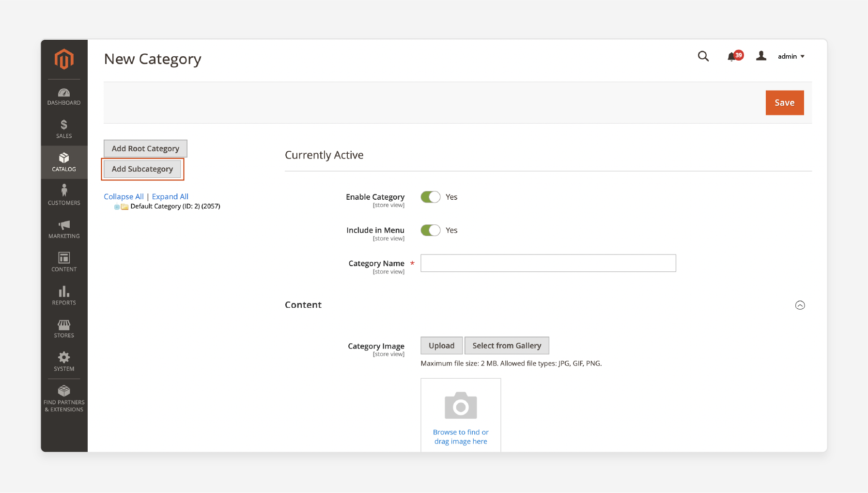
Task: Open the Content sidebar menu
Action: point(64,262)
